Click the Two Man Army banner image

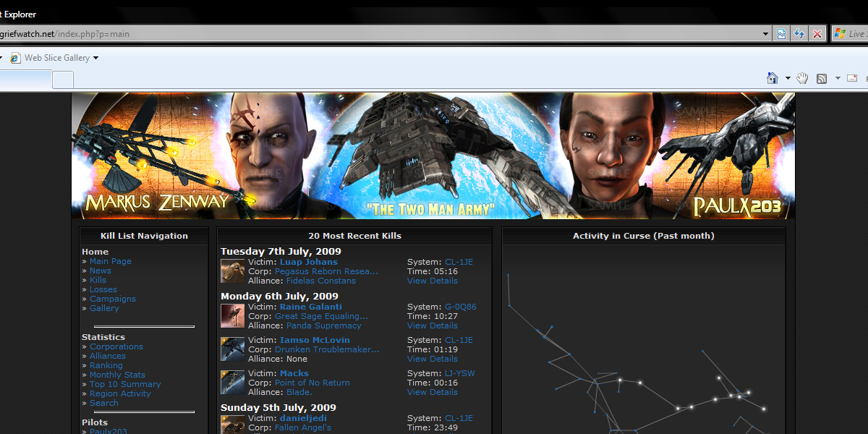(x=433, y=156)
